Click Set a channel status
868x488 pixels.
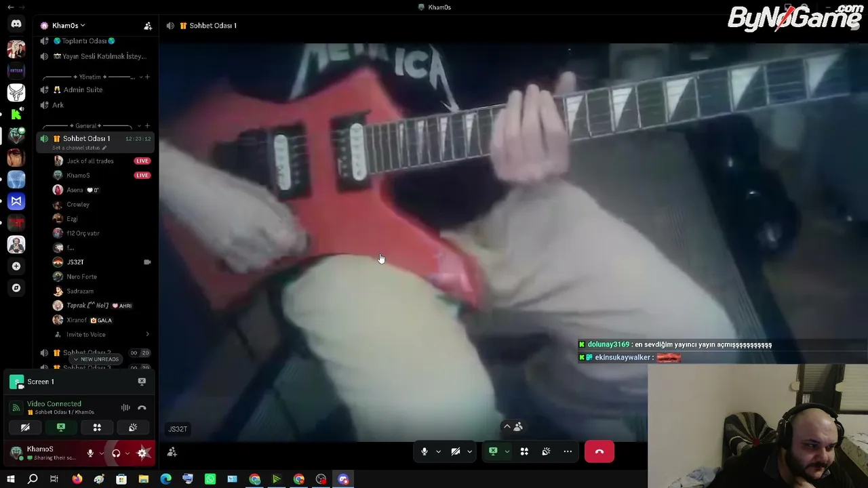(76, 148)
